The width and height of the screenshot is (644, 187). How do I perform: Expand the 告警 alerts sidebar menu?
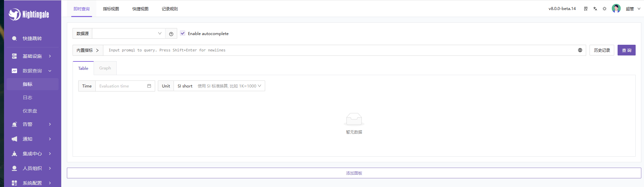[32, 124]
